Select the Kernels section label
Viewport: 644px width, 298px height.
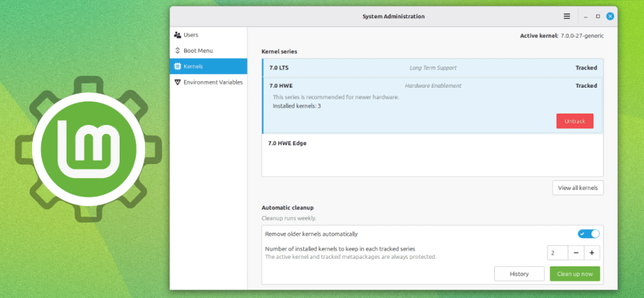click(x=193, y=67)
